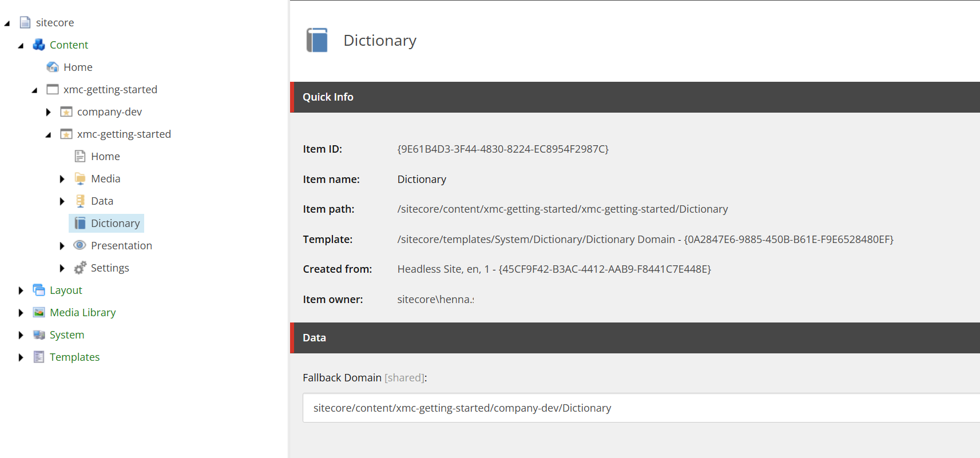This screenshot has width=980, height=458.
Task: Click the Layout icon
Action: (x=39, y=290)
